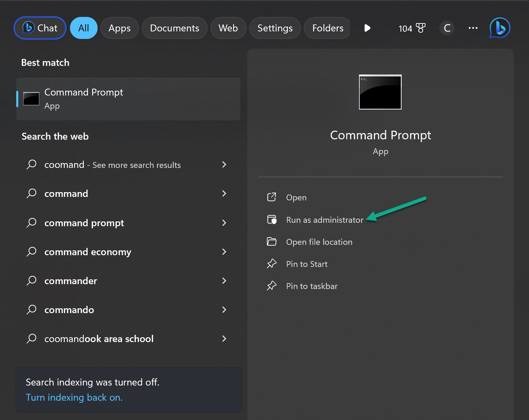Click the search icon beside 'commando'
This screenshot has height=420, width=529.
pos(31,310)
